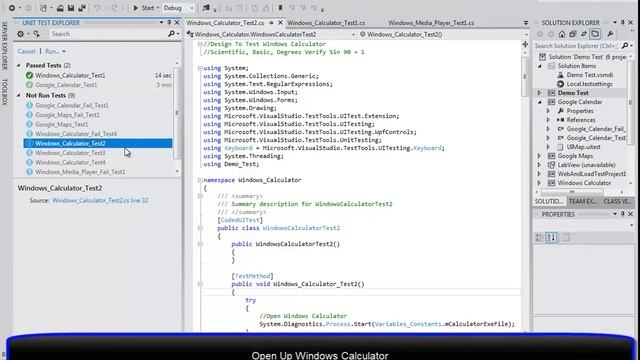
Task: Open the Debug configuration dropdown
Action: [x=178, y=8]
